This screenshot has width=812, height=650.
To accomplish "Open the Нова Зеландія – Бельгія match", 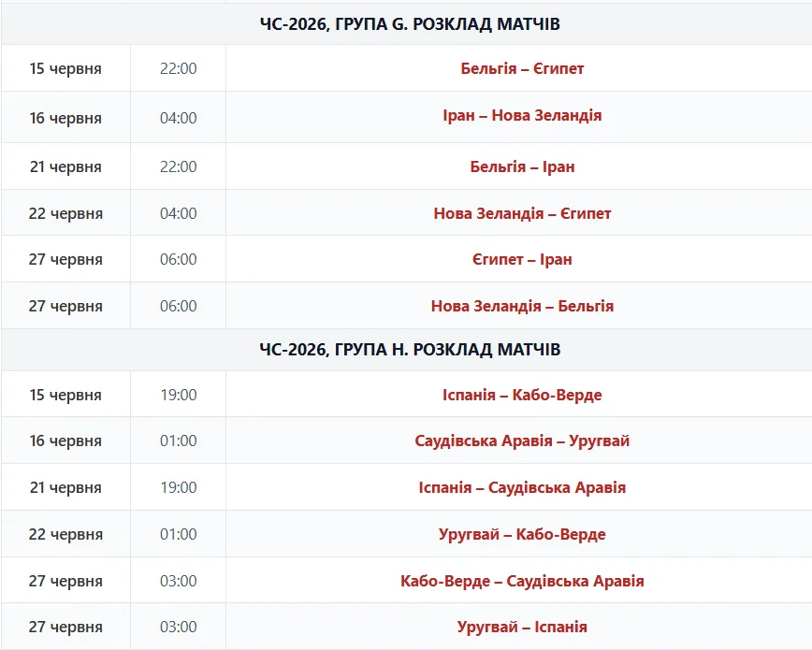I will click(522, 306).
